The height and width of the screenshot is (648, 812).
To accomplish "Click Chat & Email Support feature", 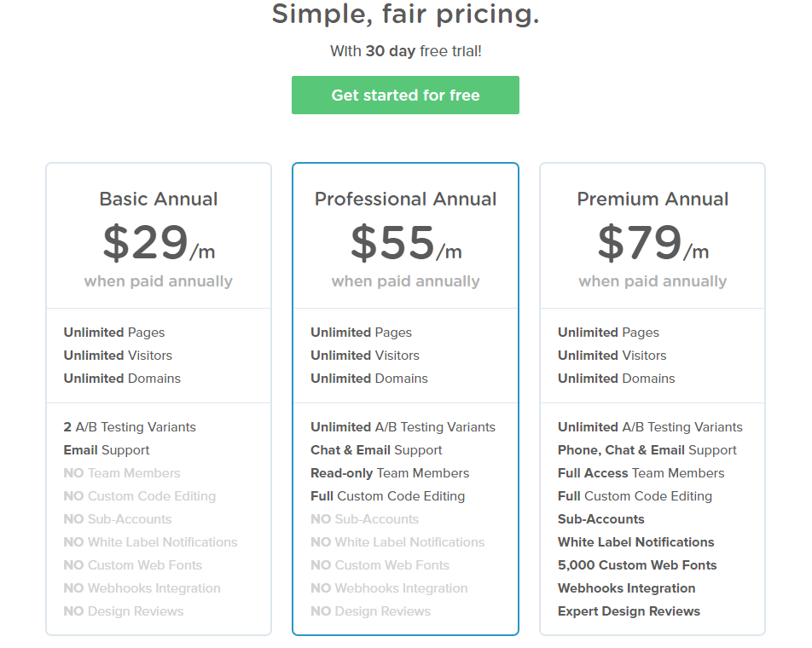I will point(376,450).
